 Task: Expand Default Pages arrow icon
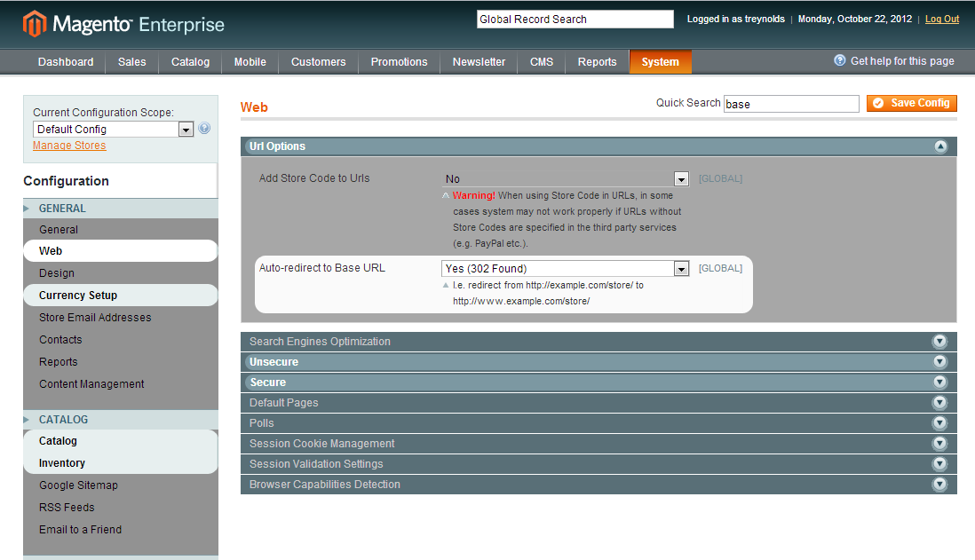[x=939, y=403]
